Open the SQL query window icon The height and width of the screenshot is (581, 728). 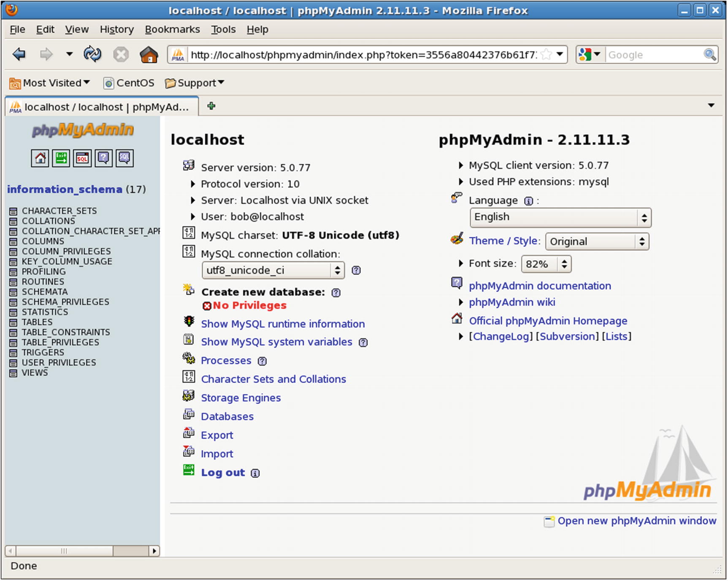click(x=82, y=158)
